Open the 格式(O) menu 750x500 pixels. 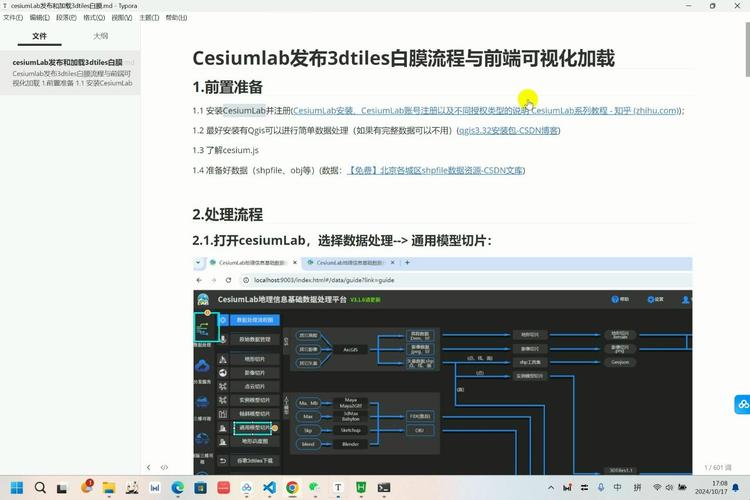(x=94, y=18)
